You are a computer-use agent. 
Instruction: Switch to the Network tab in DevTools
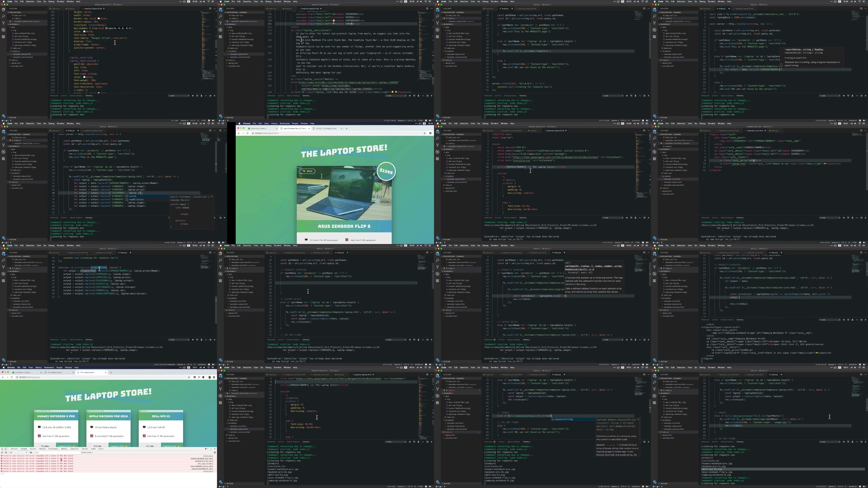click(42, 449)
